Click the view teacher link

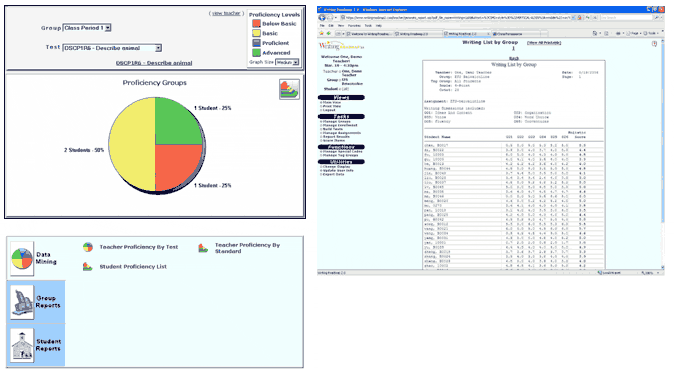[226, 13]
